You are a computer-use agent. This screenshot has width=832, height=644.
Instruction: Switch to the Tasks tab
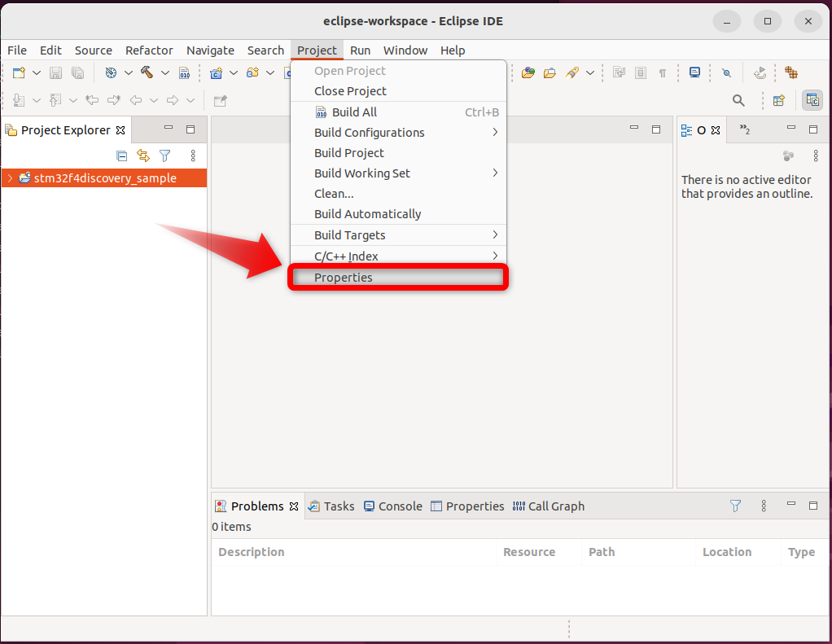pyautogui.click(x=331, y=506)
